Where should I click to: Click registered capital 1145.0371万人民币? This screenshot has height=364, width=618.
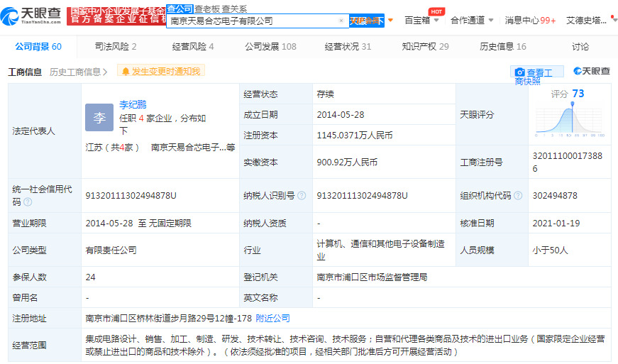[x=355, y=135]
